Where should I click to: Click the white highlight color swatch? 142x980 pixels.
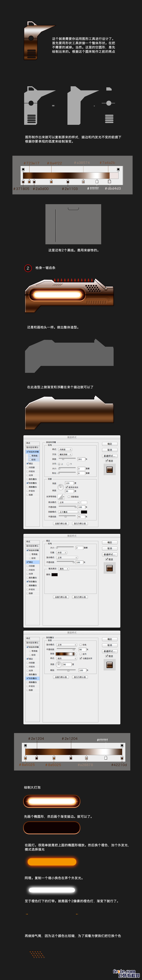point(84,503)
